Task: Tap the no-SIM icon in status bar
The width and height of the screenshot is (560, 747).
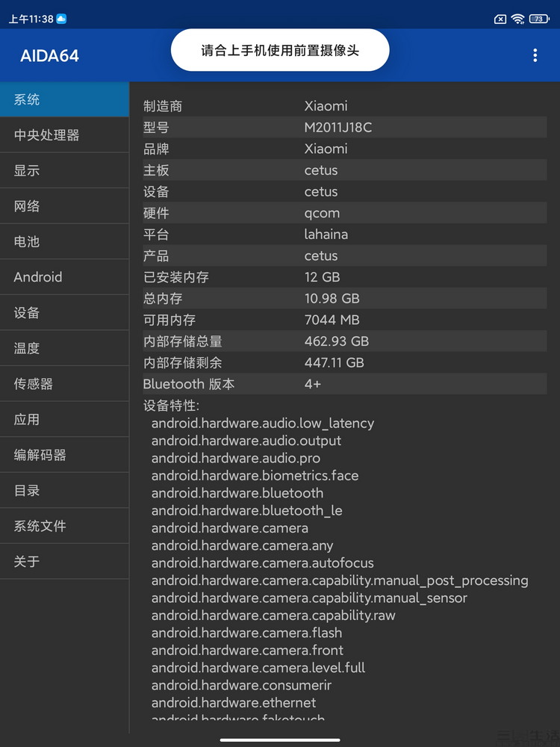Action: [500, 19]
